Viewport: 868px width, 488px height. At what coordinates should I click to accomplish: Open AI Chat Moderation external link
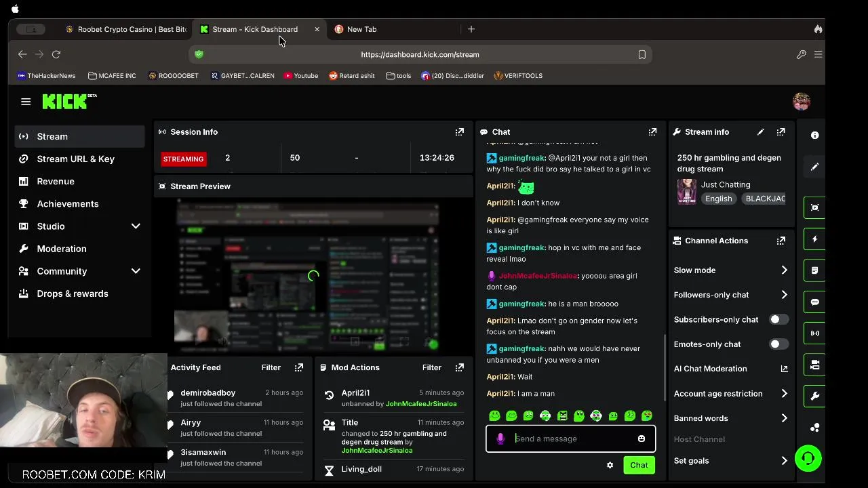click(784, 369)
